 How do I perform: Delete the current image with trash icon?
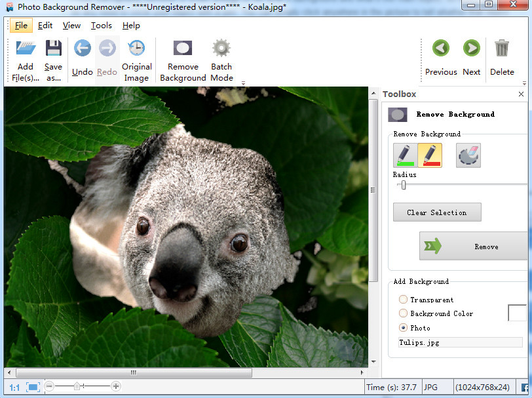pos(502,49)
